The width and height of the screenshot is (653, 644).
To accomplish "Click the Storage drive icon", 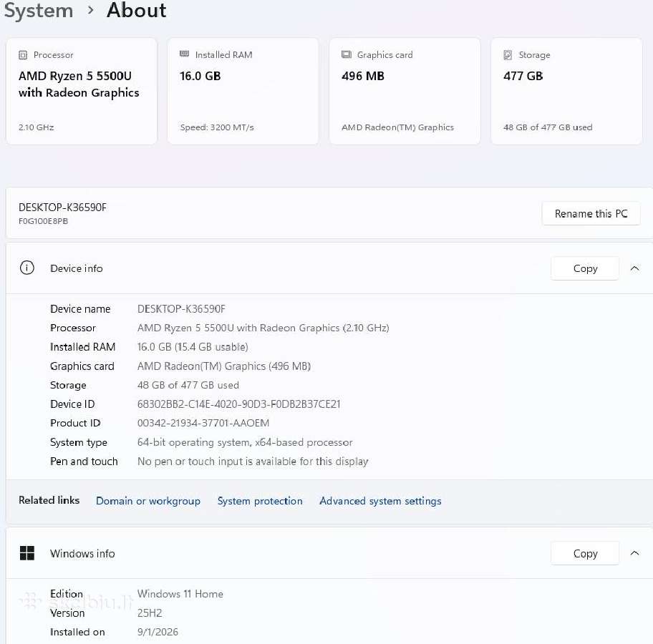I will click(x=508, y=55).
